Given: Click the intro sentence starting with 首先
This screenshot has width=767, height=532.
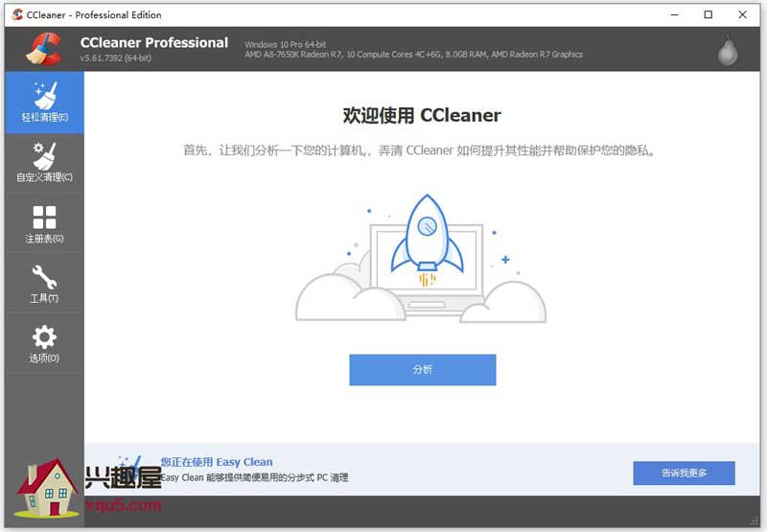Looking at the screenshot, I should tap(419, 150).
